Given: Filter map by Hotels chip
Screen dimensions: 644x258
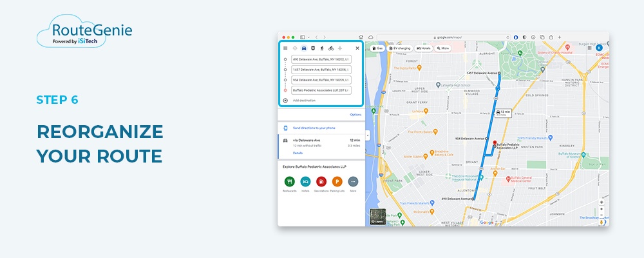Looking at the screenshot, I should pos(424,48).
